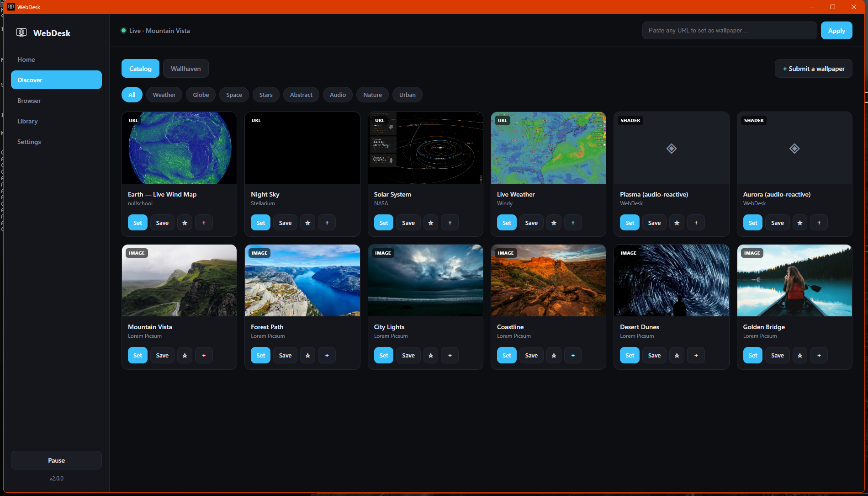The image size is (868, 496).
Task: Click the plus icon on Solar System card
Action: coord(450,223)
